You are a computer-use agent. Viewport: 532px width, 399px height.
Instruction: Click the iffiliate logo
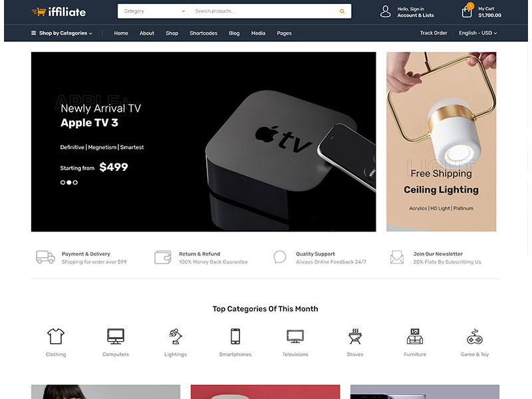[x=59, y=12]
